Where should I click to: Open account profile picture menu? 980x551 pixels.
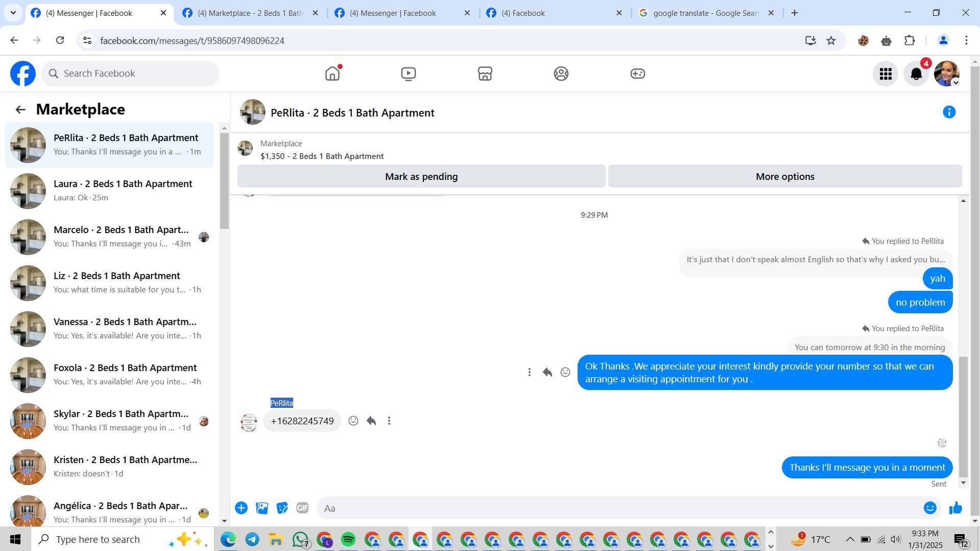[x=946, y=74]
